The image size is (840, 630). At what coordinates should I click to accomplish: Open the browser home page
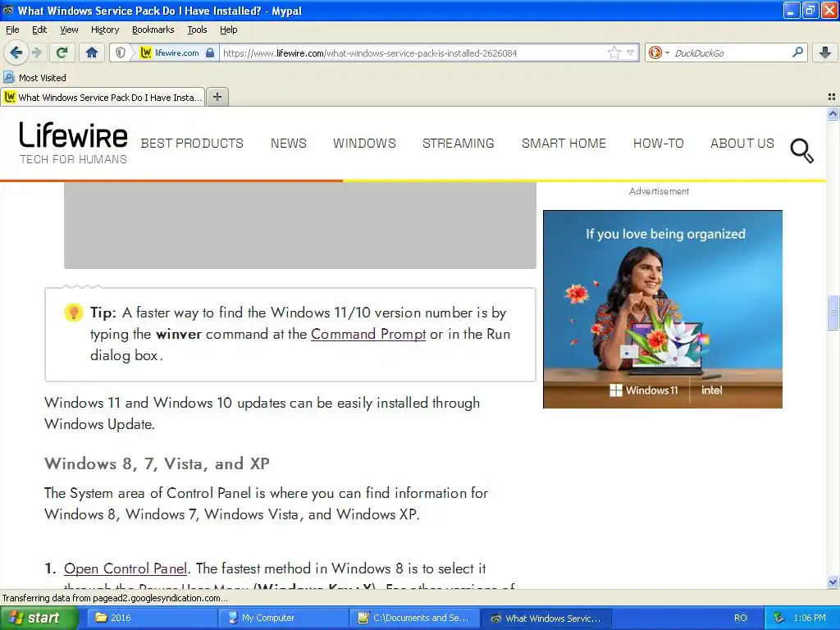click(92, 52)
